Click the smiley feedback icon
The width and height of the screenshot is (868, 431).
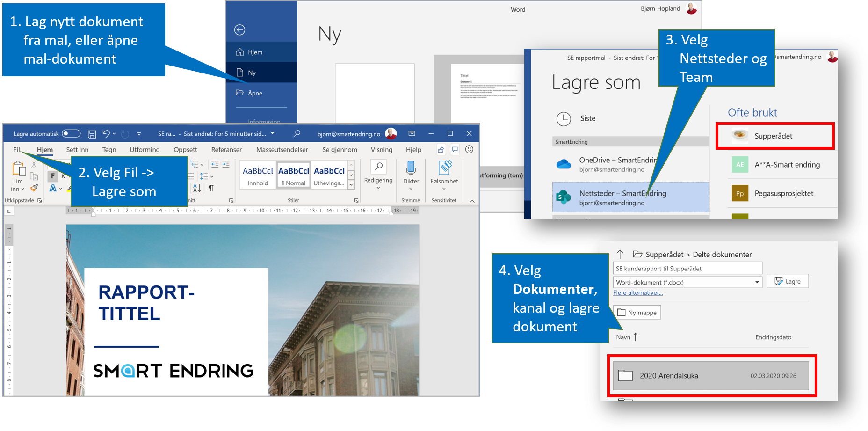click(469, 149)
